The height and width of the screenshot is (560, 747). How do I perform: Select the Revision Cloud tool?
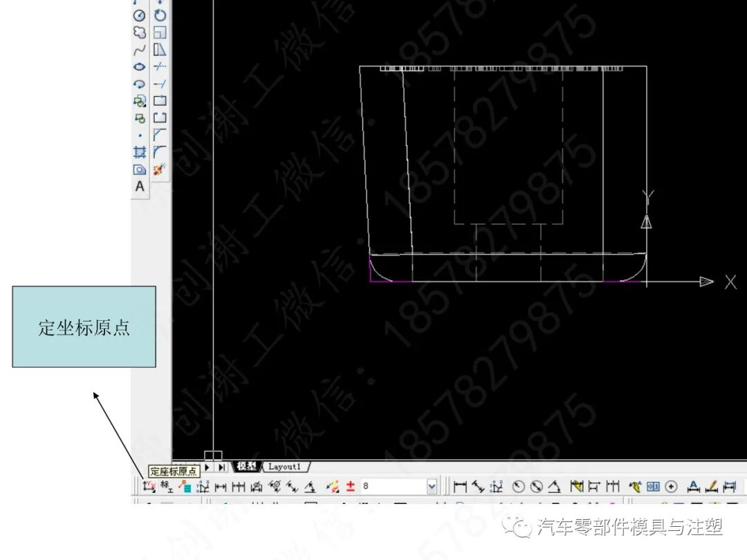pos(139,32)
